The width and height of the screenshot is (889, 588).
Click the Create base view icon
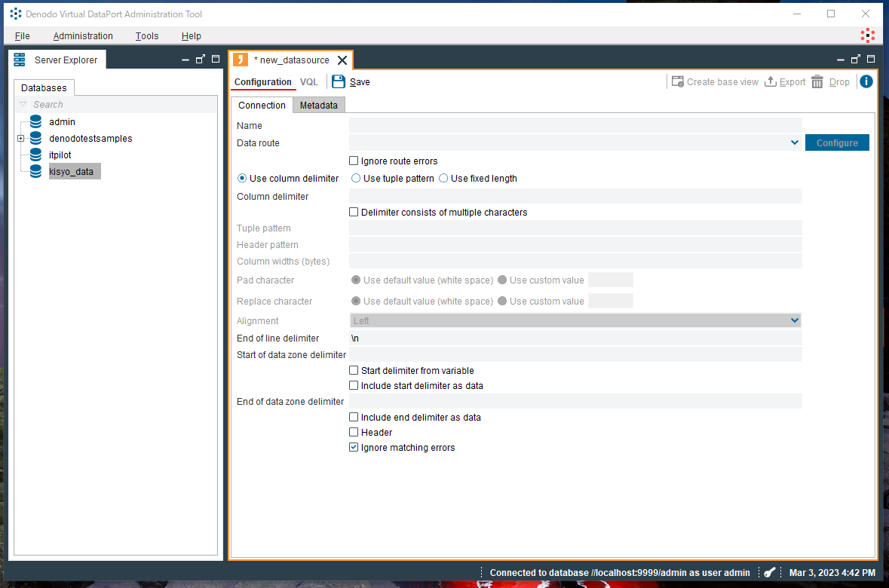click(678, 81)
